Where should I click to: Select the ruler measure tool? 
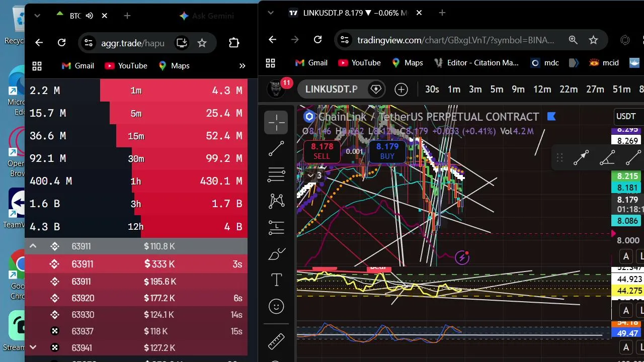276,341
